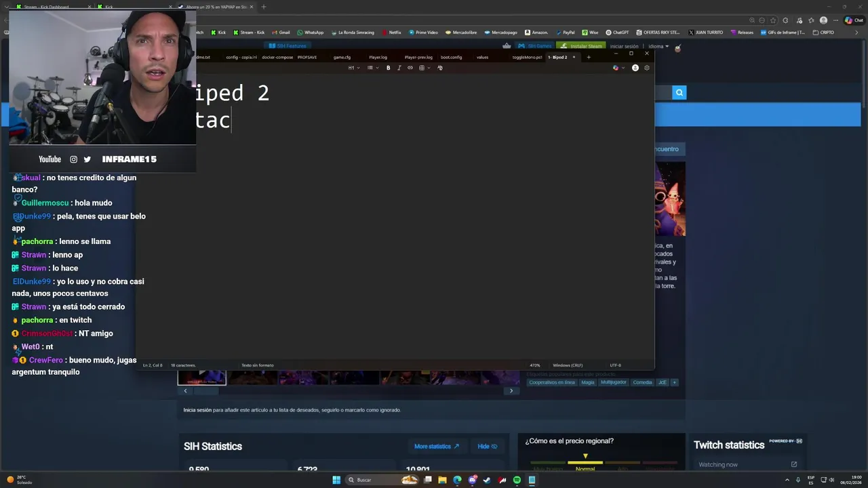The width and height of the screenshot is (868, 488).
Task: Select the first screenshot thumbnail
Action: click(201, 378)
